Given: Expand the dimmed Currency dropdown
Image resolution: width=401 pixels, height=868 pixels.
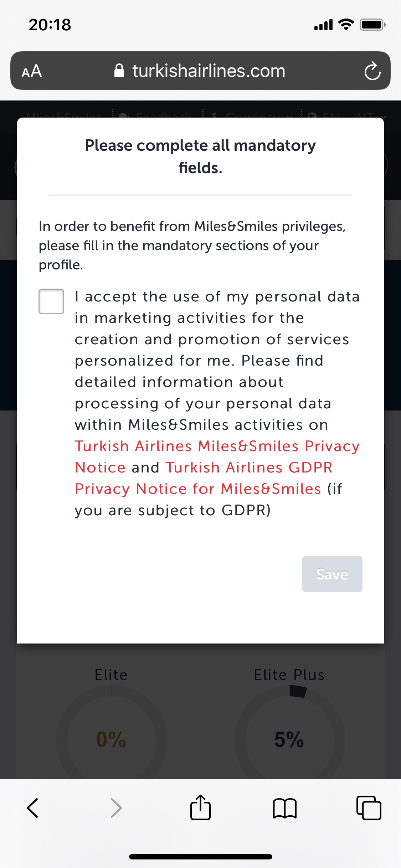Looking at the screenshot, I should pyautogui.click(x=252, y=115).
